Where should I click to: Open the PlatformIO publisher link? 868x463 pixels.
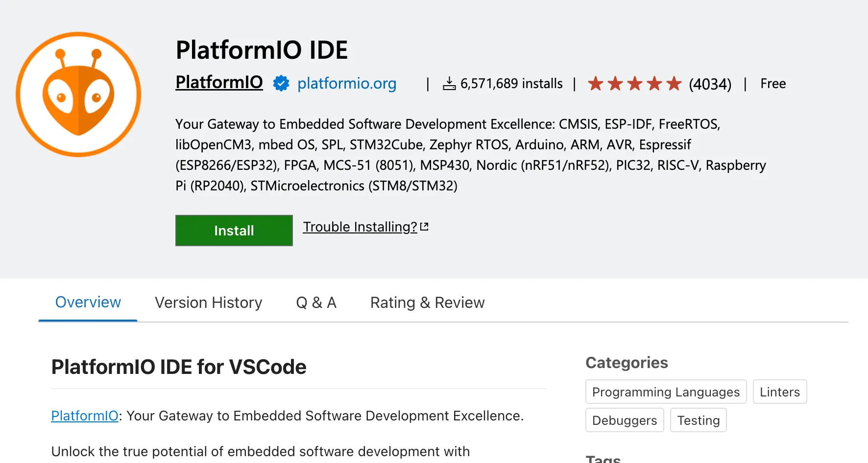[x=219, y=82]
